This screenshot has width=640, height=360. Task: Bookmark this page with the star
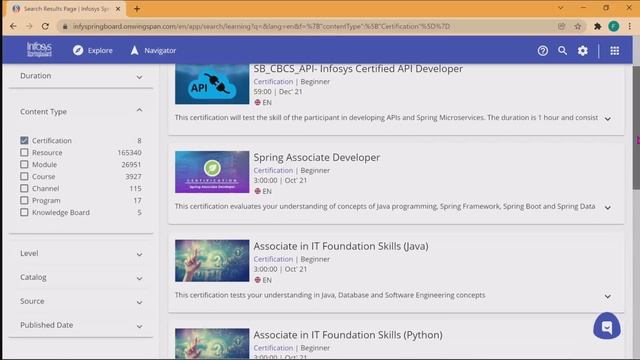[x=578, y=26]
